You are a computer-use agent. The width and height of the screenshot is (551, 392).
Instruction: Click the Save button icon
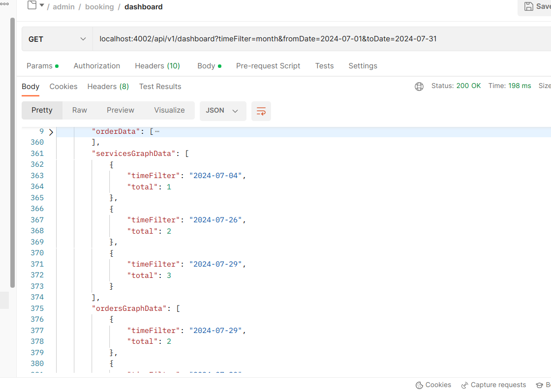click(x=529, y=6)
